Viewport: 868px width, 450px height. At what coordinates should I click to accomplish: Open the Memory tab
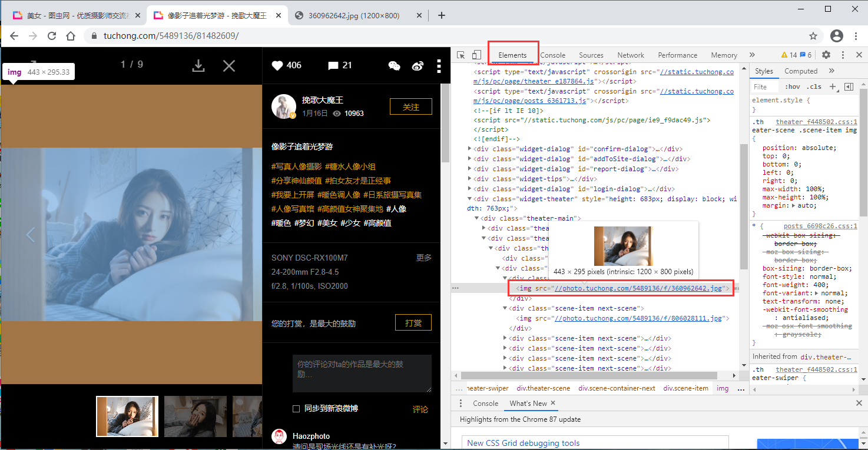(724, 55)
